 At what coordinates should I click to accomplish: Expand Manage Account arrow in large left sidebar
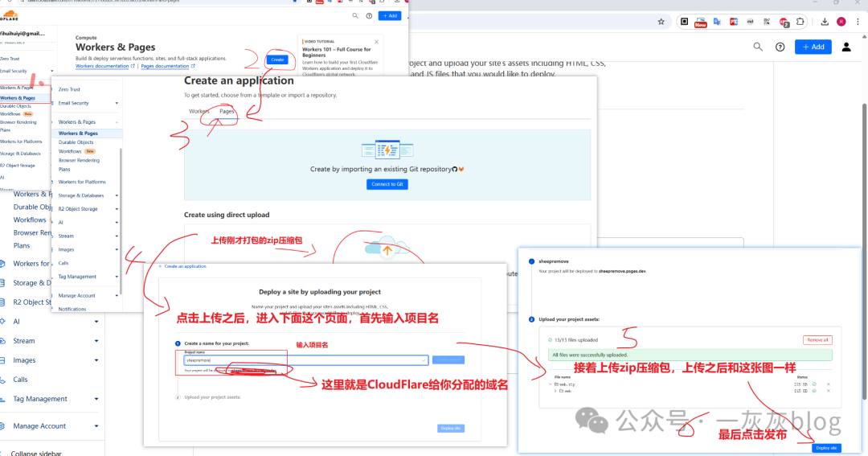pos(96,426)
